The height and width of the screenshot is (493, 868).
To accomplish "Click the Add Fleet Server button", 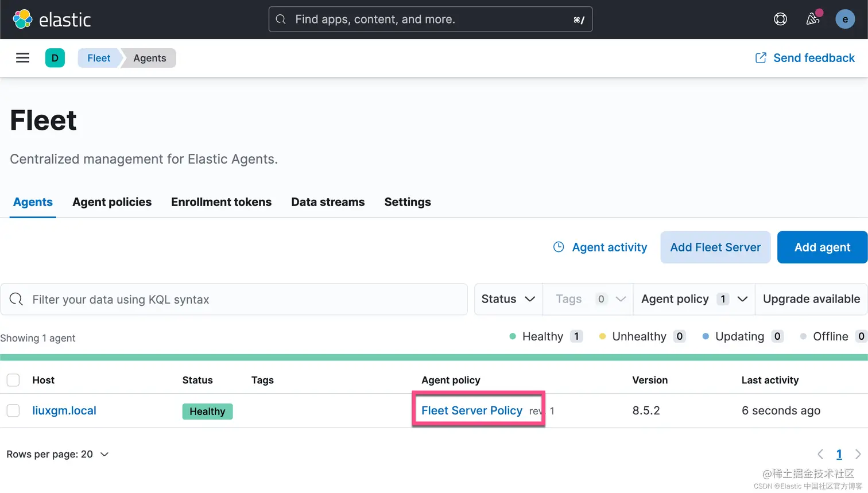I will coord(715,247).
